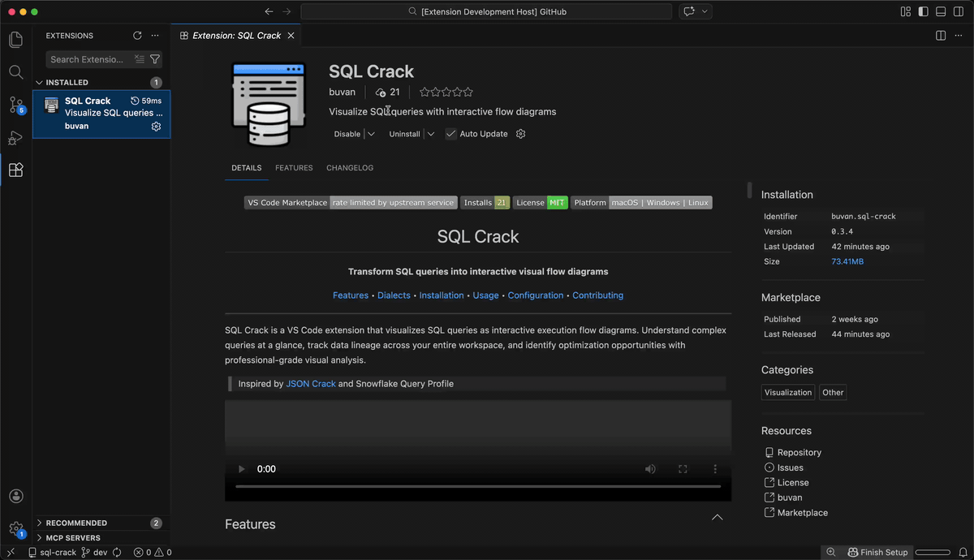
Task: Open the Copilot chat icon in title bar
Action: click(689, 11)
